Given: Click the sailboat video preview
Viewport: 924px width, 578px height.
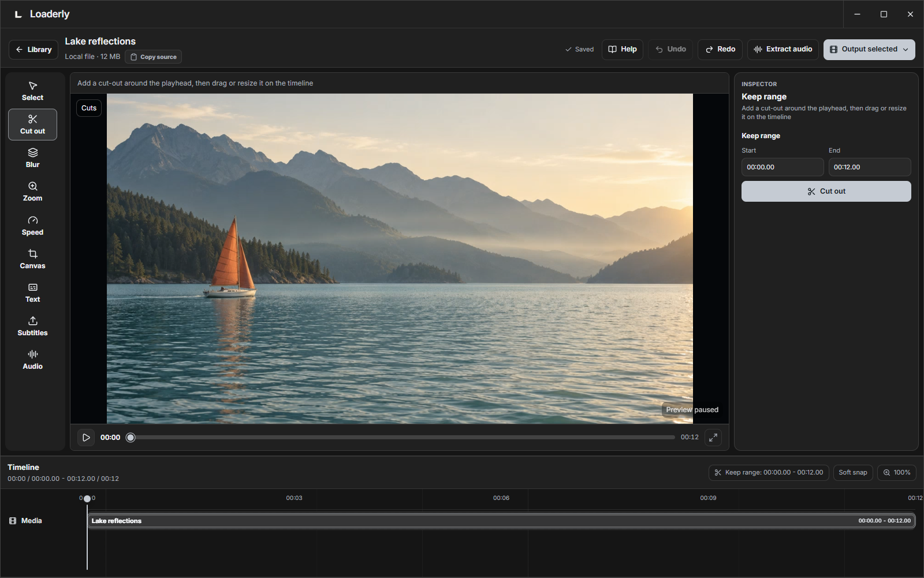Looking at the screenshot, I should 400,258.
